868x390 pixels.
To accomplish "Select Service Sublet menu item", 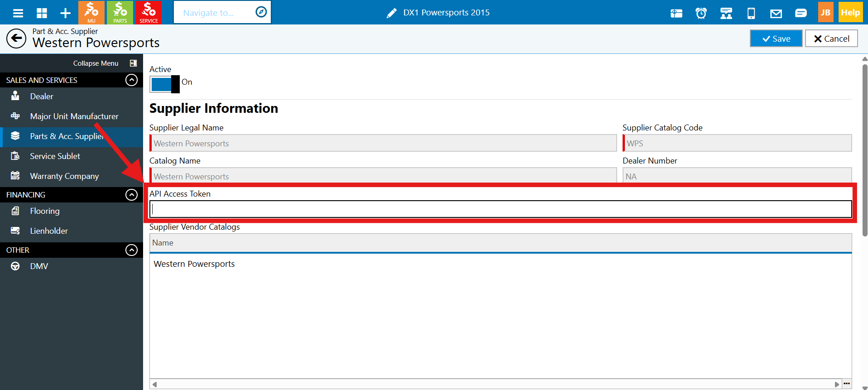I will coord(72,156).
